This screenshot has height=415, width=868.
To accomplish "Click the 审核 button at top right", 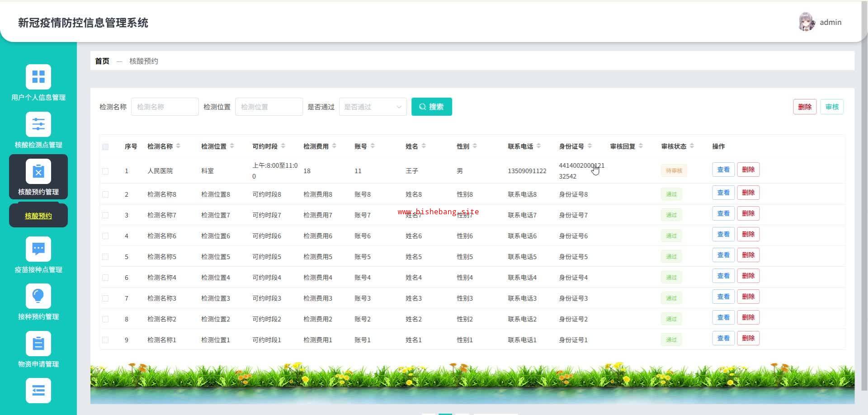I will click(x=831, y=107).
